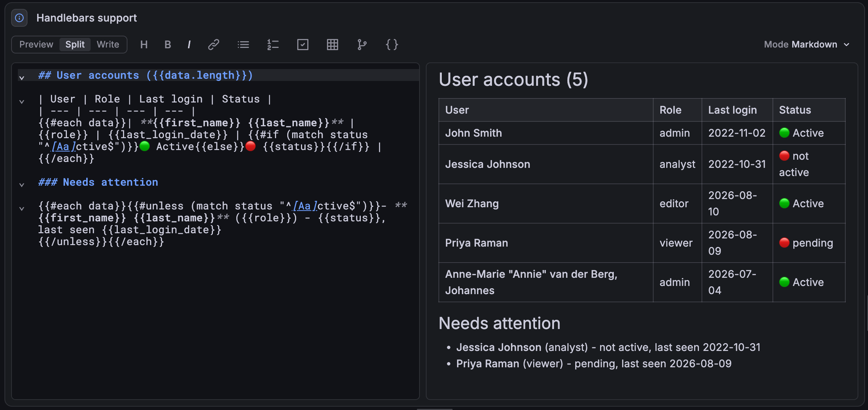The width and height of the screenshot is (868, 410).
Task: Collapse the '### Needs attention' section
Action: coord(22,185)
